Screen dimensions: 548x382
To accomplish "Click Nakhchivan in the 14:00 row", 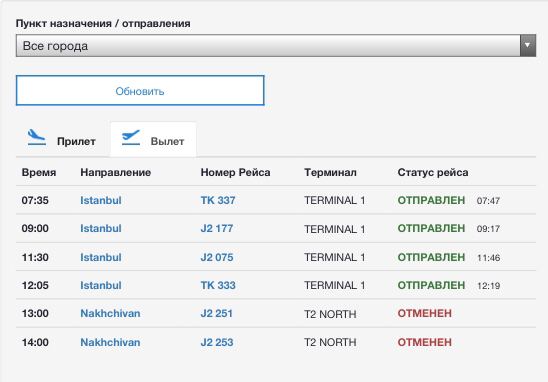I will click(x=110, y=342).
